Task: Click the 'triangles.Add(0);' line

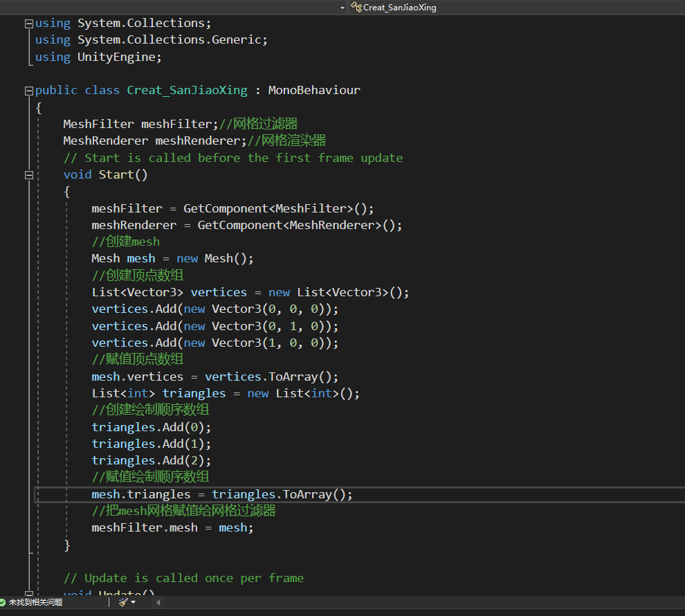Action: pos(151,427)
